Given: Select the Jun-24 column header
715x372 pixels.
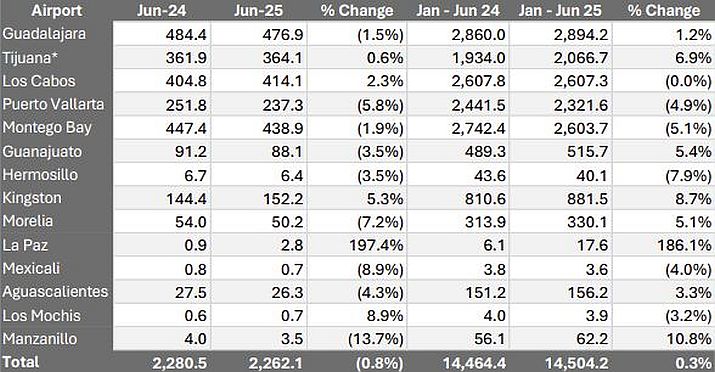Looking at the screenshot, I should point(161,10).
